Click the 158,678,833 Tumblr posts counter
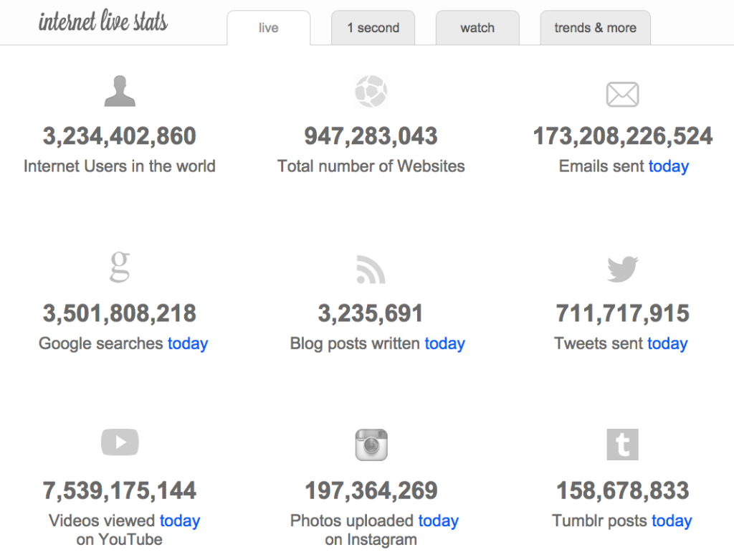Image resolution: width=734 pixels, height=560 pixels. coord(623,490)
